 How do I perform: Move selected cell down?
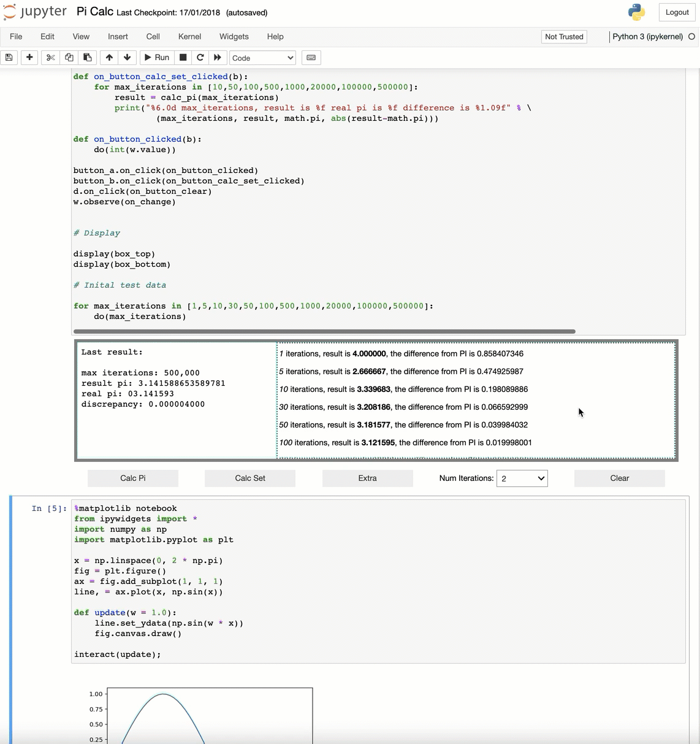127,58
